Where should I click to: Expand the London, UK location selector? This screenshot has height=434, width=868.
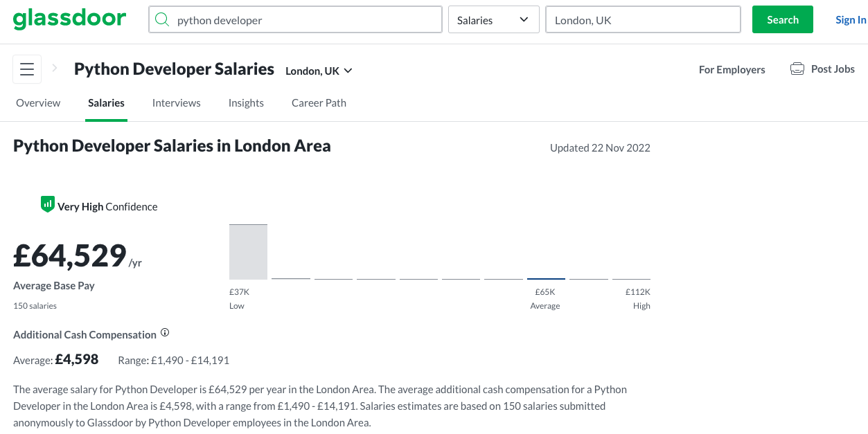point(319,71)
